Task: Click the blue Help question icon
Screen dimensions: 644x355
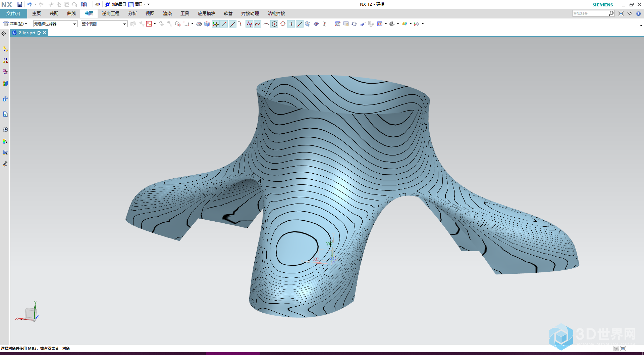Action: point(638,13)
